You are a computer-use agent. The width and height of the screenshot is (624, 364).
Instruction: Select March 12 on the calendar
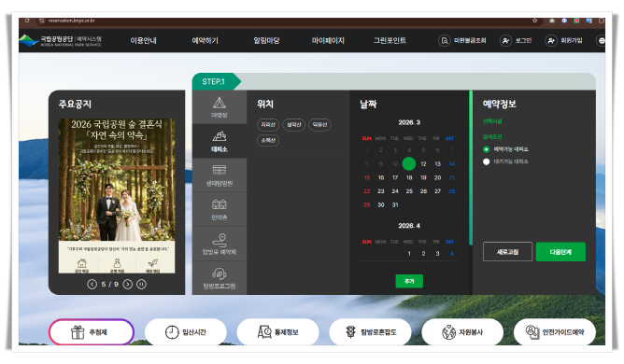coord(423,164)
